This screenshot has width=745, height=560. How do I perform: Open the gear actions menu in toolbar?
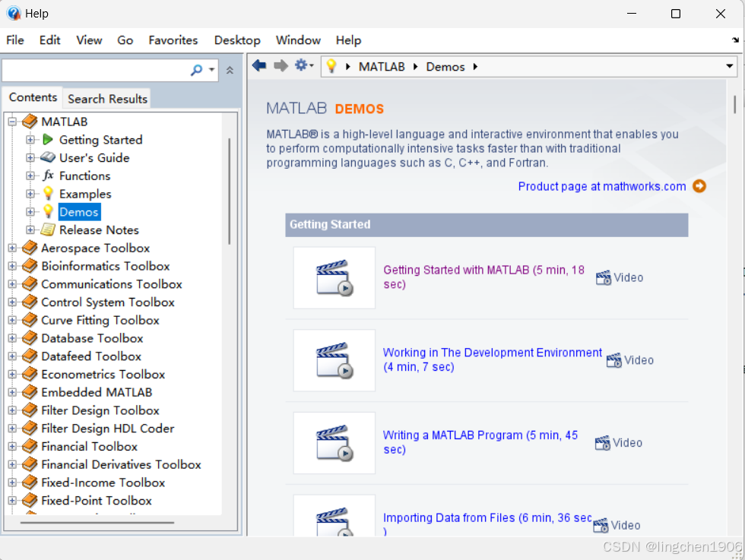point(304,65)
